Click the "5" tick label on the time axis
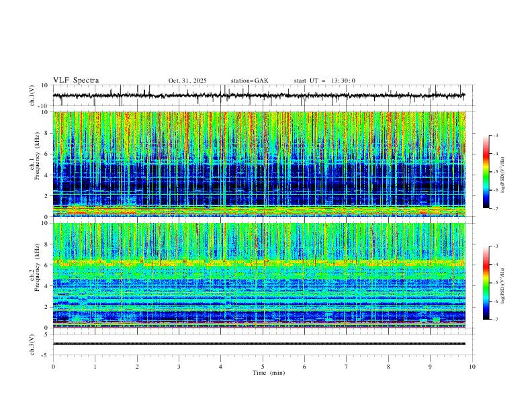The image size is (532, 411). [x=263, y=367]
